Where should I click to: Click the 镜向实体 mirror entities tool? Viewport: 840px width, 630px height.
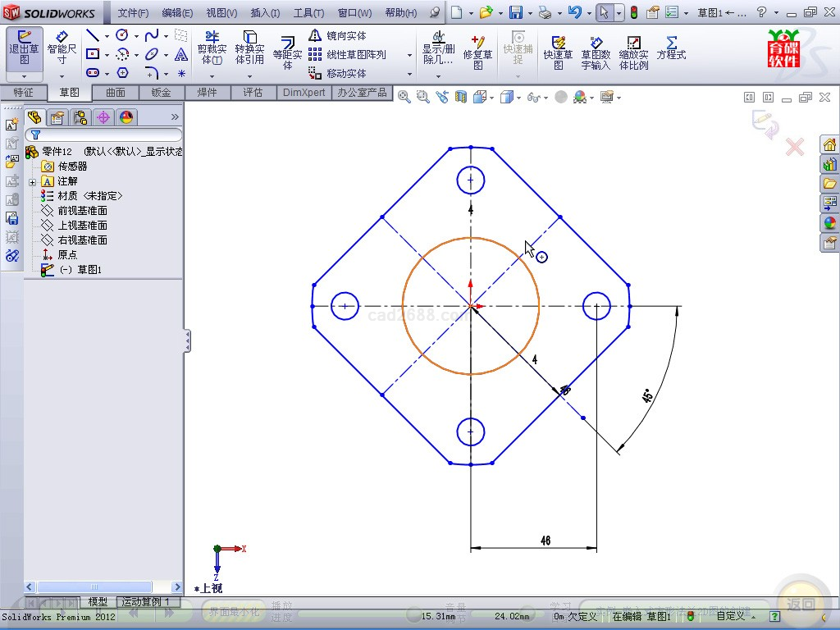tap(338, 36)
